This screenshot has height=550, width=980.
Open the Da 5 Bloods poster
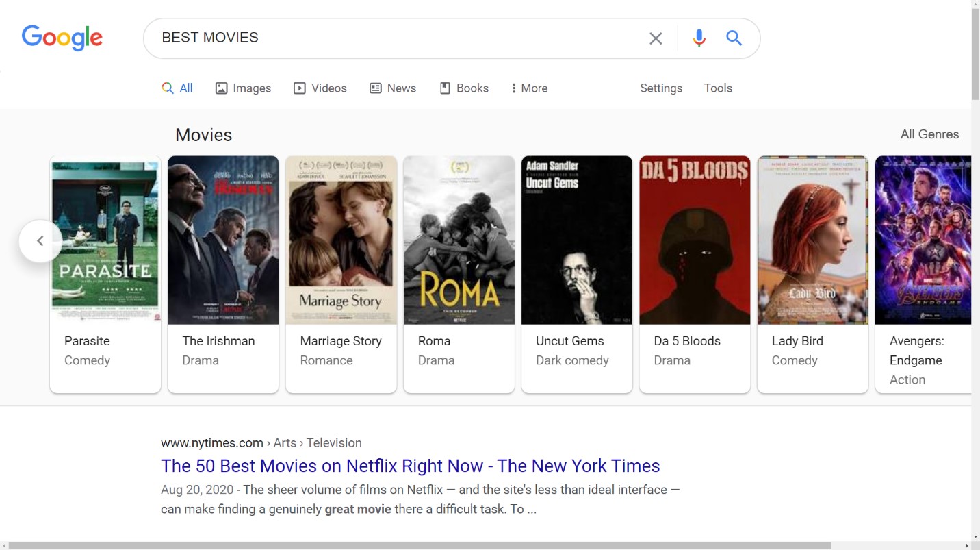(695, 240)
